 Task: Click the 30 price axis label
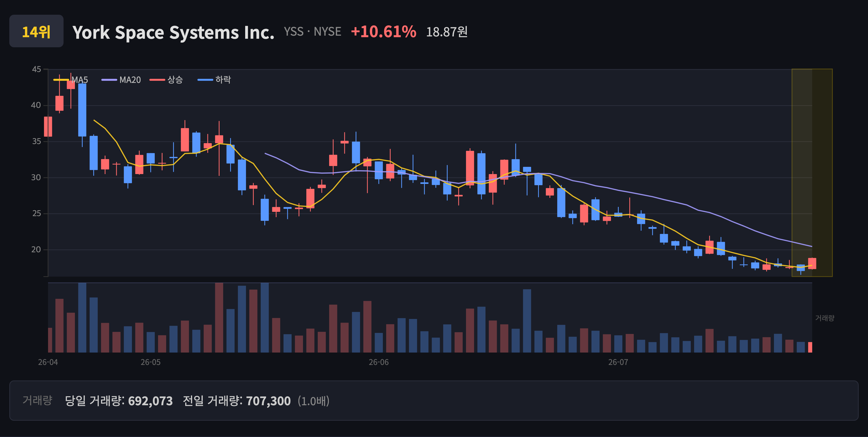point(36,177)
